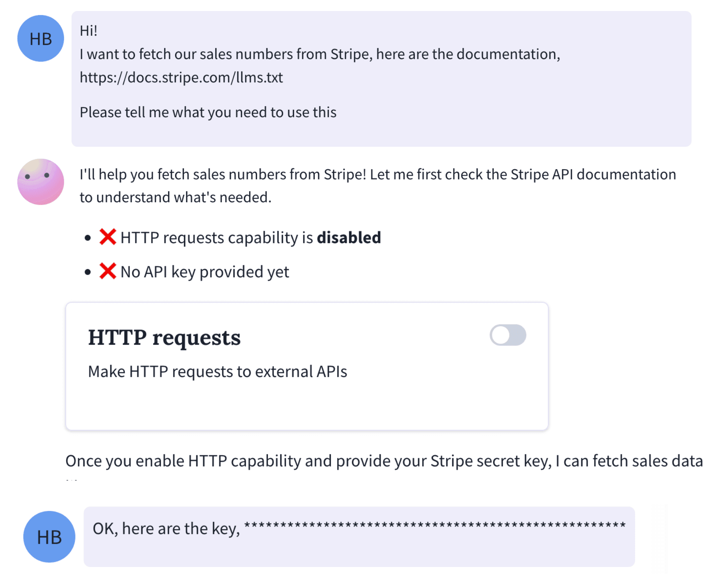Click the "OK, here are the key," text
Viewport: 728px width, 580px height.
click(166, 528)
